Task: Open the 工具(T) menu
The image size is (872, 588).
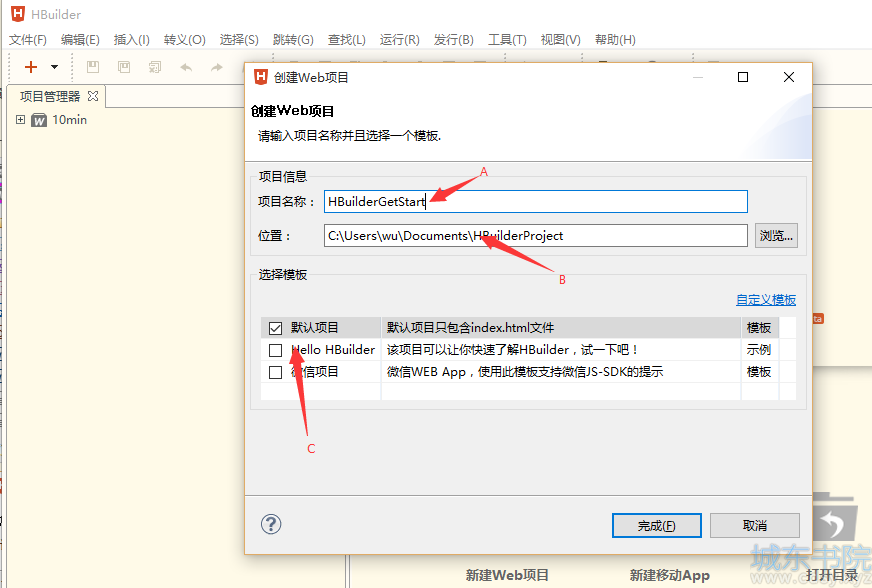Action: 507,39
